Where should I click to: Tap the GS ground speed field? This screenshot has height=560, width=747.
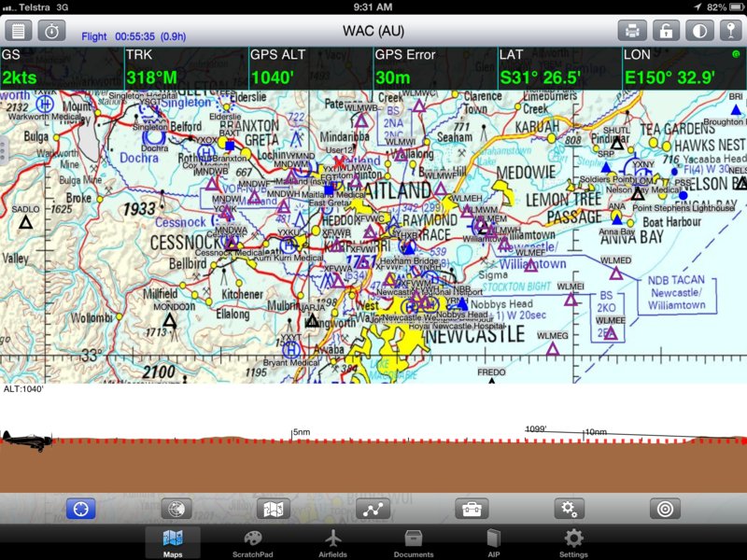tap(62, 68)
